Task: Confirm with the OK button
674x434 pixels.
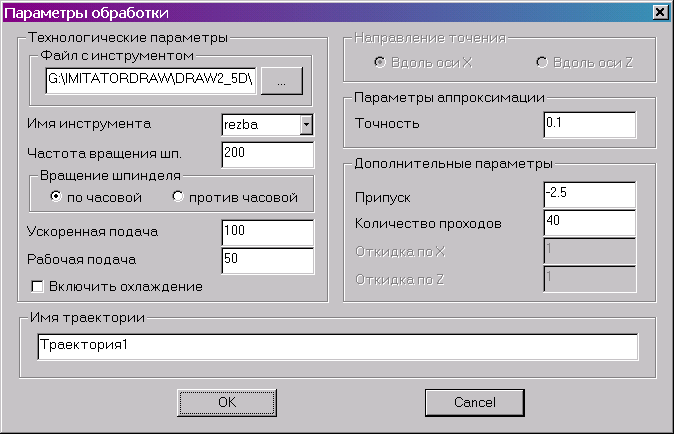Action: pyautogui.click(x=227, y=403)
